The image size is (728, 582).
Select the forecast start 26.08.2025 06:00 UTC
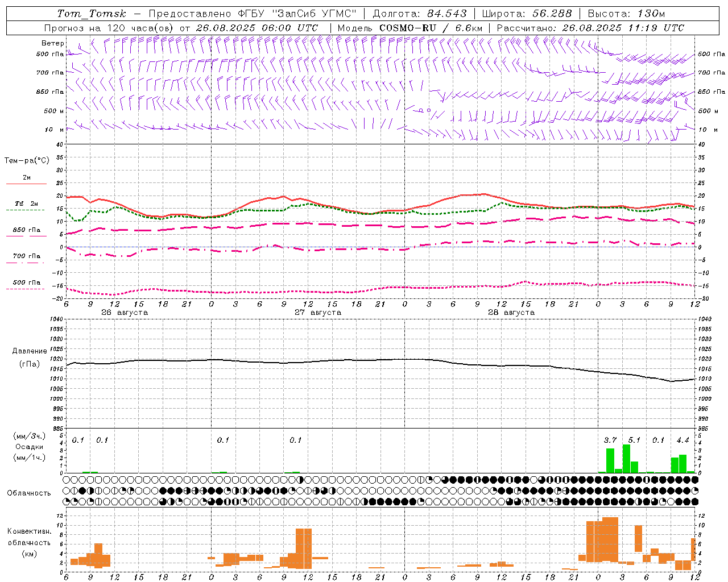[256, 28]
